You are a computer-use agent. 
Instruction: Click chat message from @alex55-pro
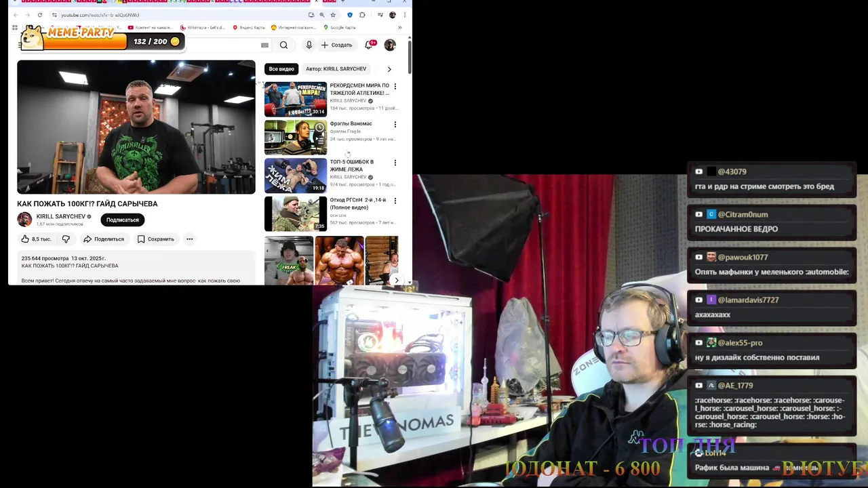(772, 350)
